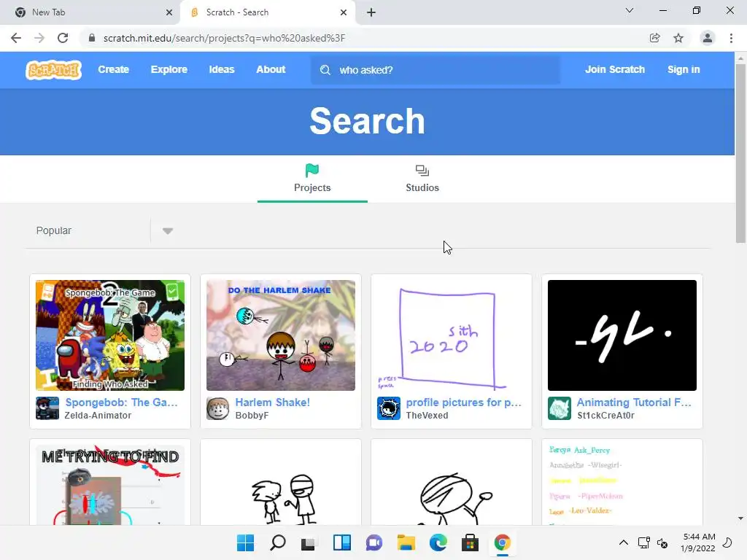Click Sign in
The image size is (747, 560).
click(683, 69)
